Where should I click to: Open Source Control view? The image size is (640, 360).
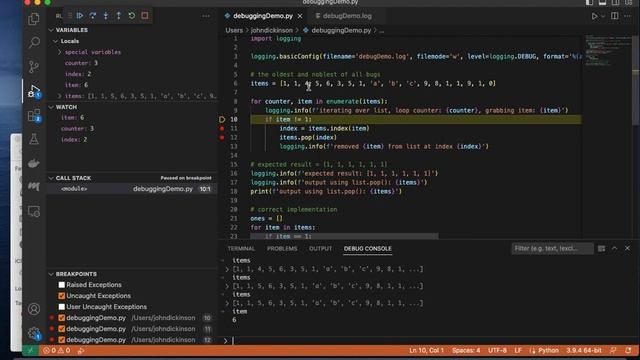click(34, 67)
